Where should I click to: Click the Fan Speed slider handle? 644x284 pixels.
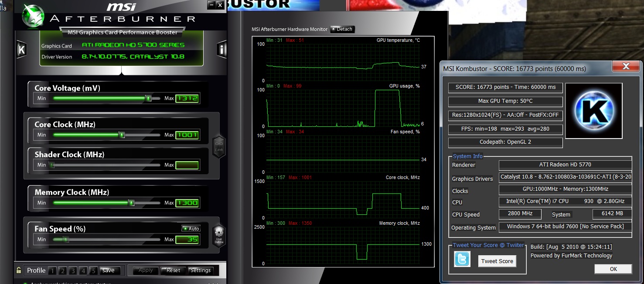tap(65, 239)
